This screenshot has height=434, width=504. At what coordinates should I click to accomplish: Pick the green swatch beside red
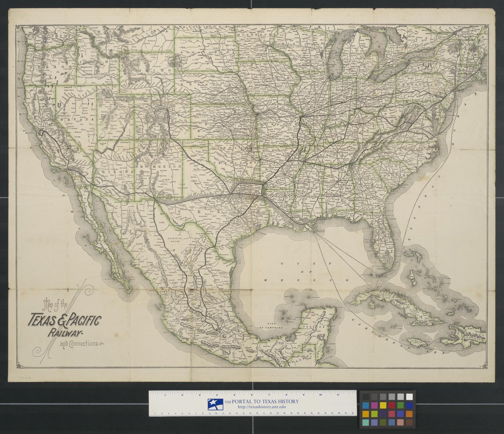pos(401,405)
